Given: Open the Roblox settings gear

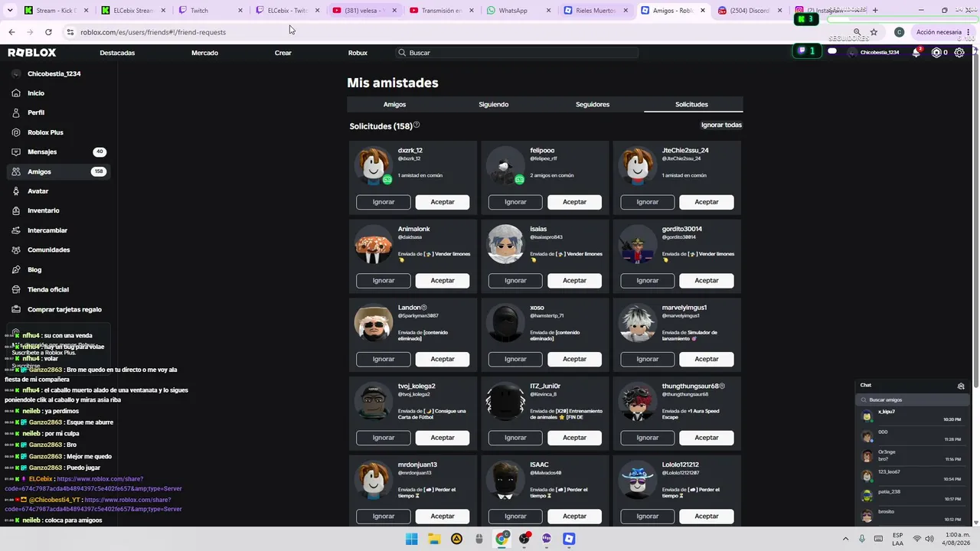Looking at the screenshot, I should click(959, 53).
